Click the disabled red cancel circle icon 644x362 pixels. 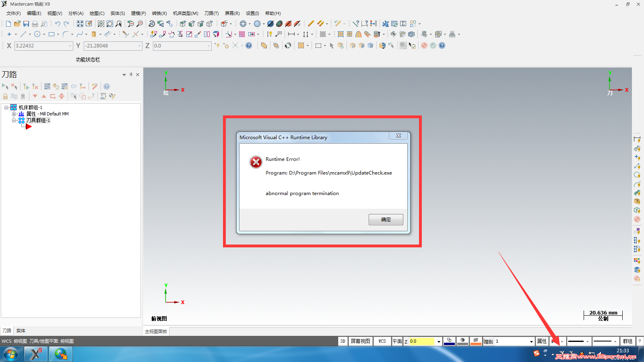click(424, 45)
